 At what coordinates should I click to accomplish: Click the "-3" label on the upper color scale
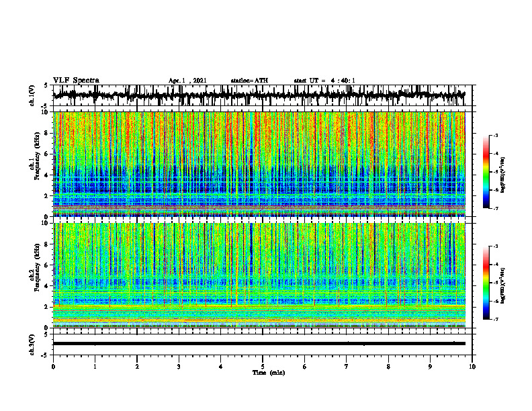496,135
